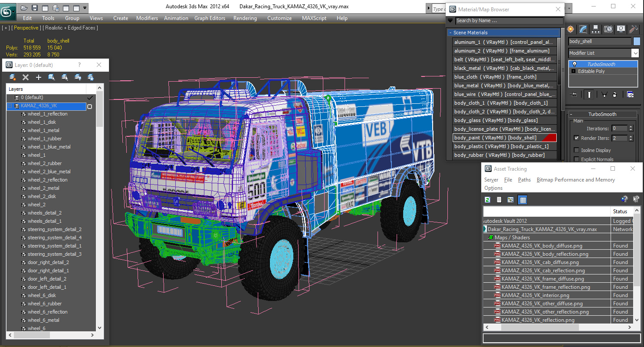Click Add Selected Objects plus icon in Layers
The width and height of the screenshot is (644, 347).
(x=39, y=77)
